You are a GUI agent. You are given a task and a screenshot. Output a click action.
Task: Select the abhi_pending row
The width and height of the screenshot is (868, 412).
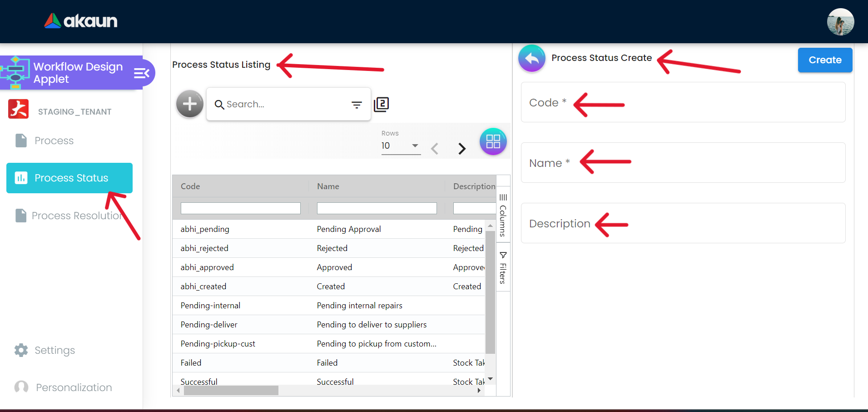click(x=329, y=229)
